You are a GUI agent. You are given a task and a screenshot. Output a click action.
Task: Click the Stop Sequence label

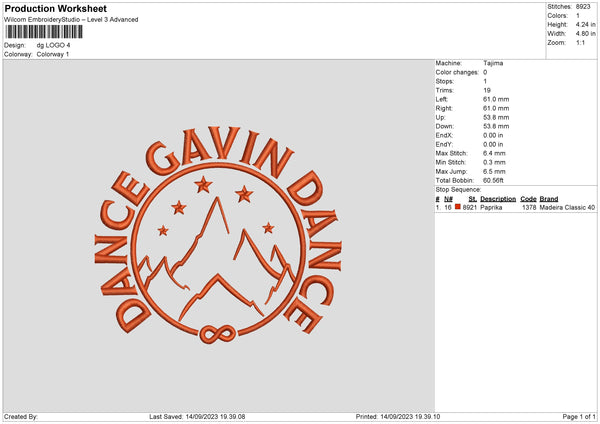point(458,189)
